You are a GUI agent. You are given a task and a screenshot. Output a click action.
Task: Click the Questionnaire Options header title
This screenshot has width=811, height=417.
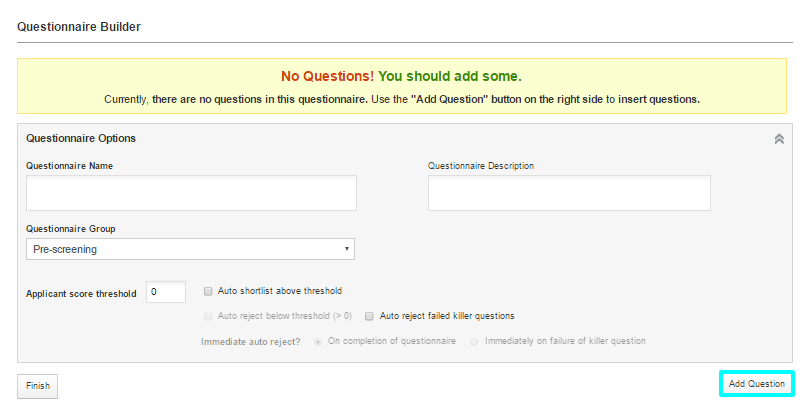click(x=81, y=138)
